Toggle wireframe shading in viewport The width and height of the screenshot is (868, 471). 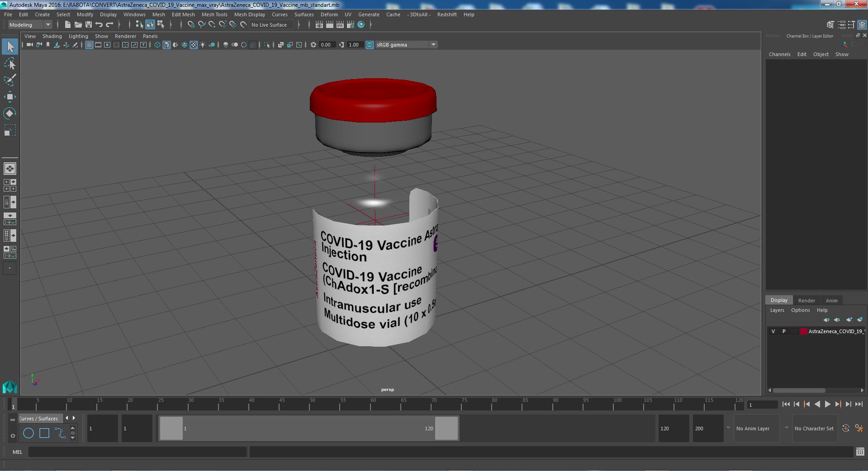pos(157,45)
